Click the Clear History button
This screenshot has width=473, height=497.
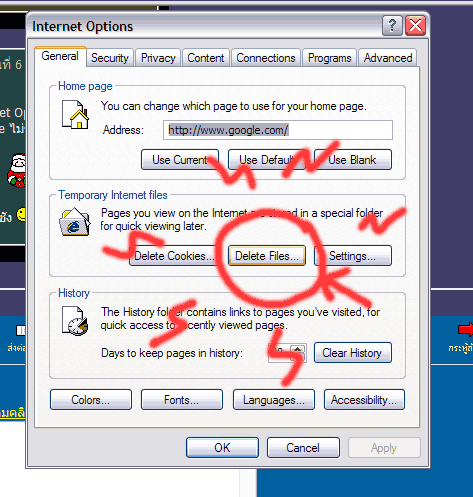pos(353,352)
